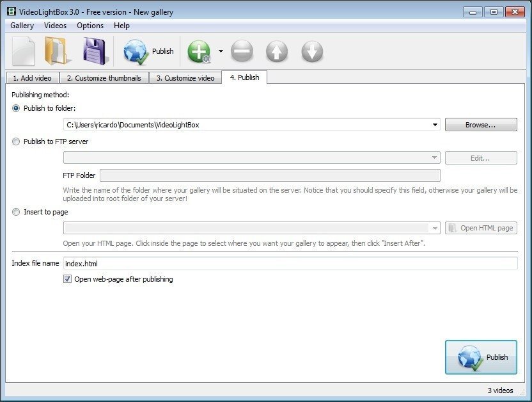Expand the Insert to page dropdown

click(435, 228)
